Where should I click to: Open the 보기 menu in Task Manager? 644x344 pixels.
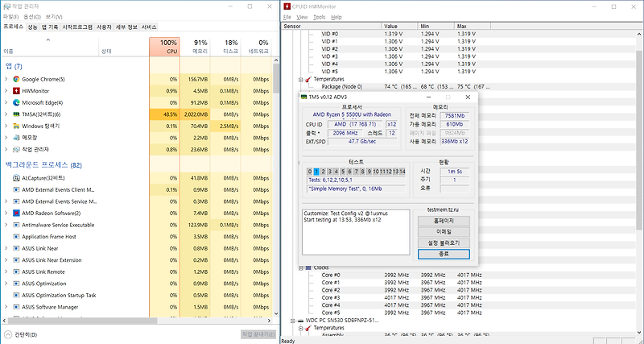(54, 17)
